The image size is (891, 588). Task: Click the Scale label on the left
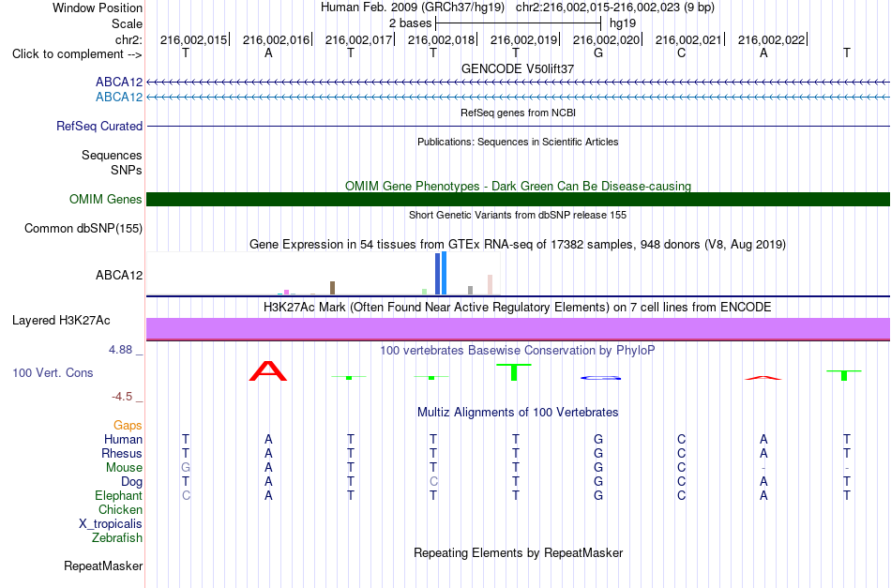[x=127, y=23]
